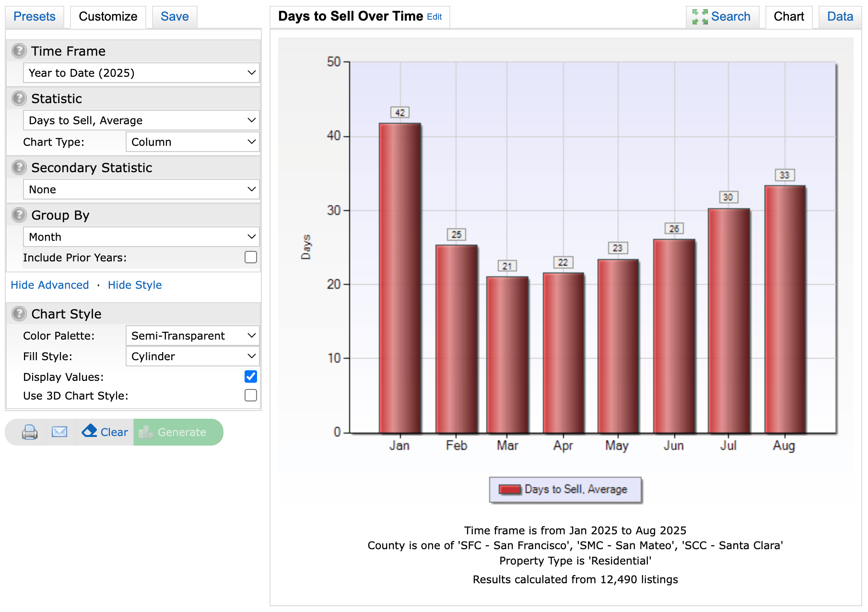
Task: Click the envelope icon to email chart
Action: (59, 432)
